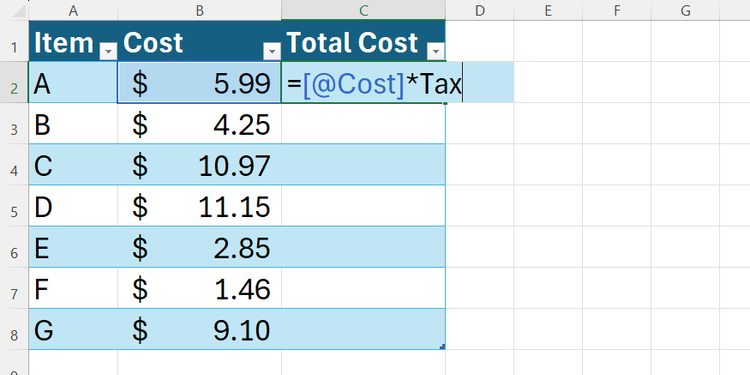This screenshot has width=750, height=375.
Task: Click the cost cell showing 9.10
Action: (x=199, y=329)
